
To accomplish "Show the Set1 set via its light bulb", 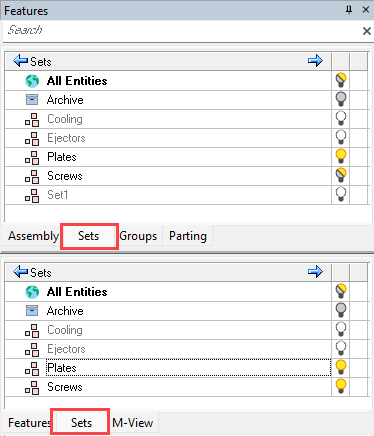I will [x=341, y=194].
